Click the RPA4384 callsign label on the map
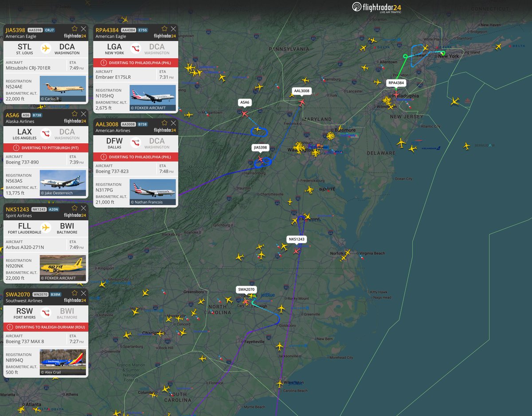Screen dimensions: 532x416 click(395, 83)
